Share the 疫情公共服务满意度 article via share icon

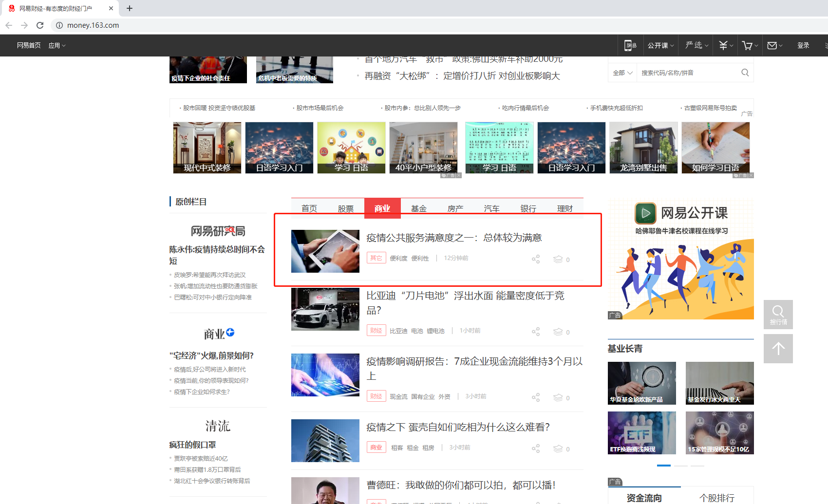[536, 259]
